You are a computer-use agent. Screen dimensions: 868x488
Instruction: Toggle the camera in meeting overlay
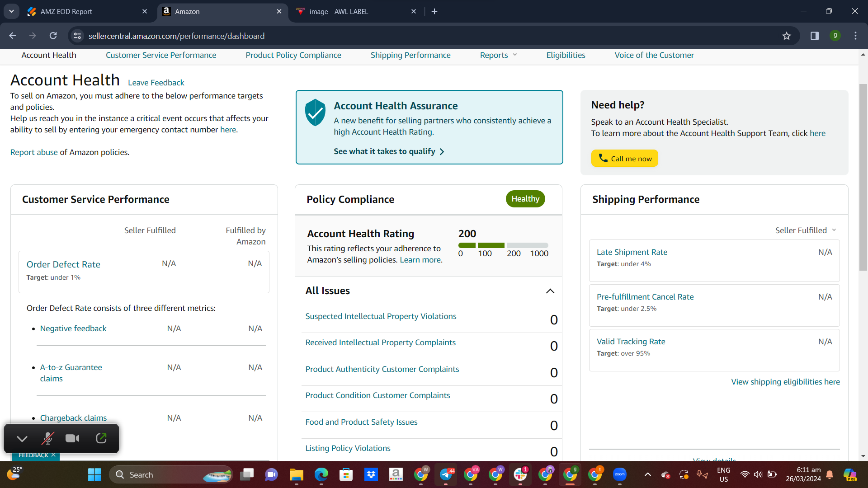click(72, 438)
